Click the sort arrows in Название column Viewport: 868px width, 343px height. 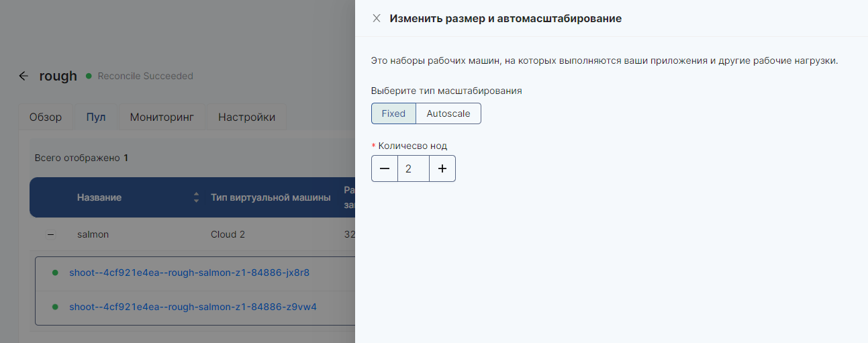coord(196,197)
